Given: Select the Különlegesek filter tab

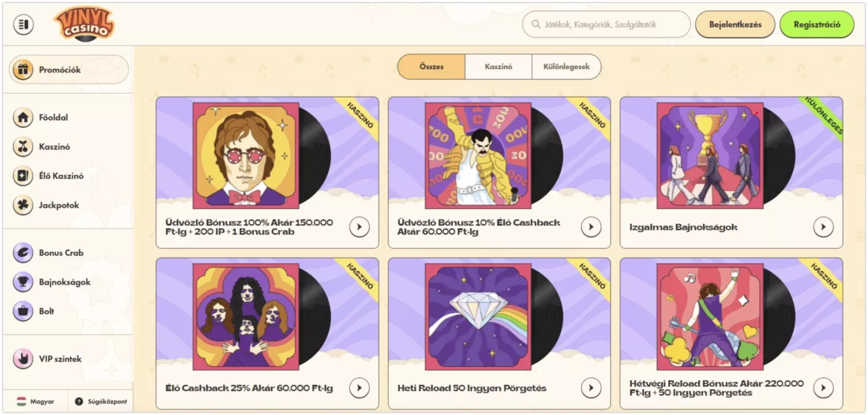Looking at the screenshot, I should (567, 67).
